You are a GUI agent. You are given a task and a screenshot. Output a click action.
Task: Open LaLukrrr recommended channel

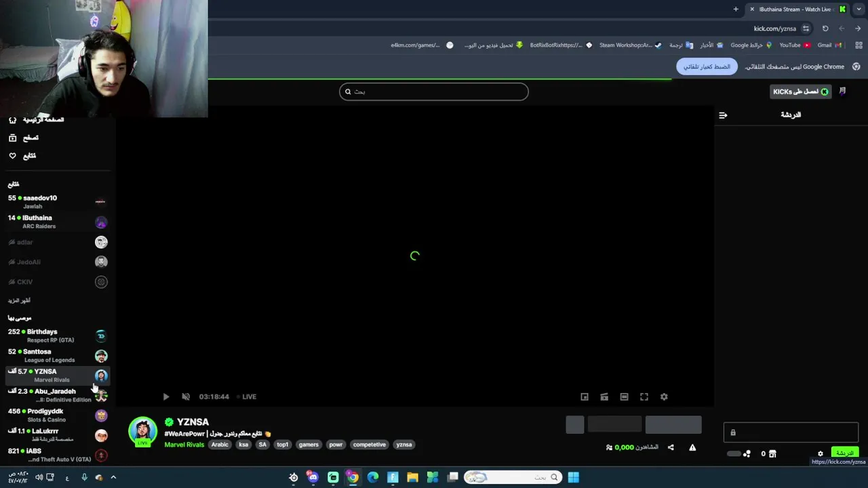click(58, 434)
